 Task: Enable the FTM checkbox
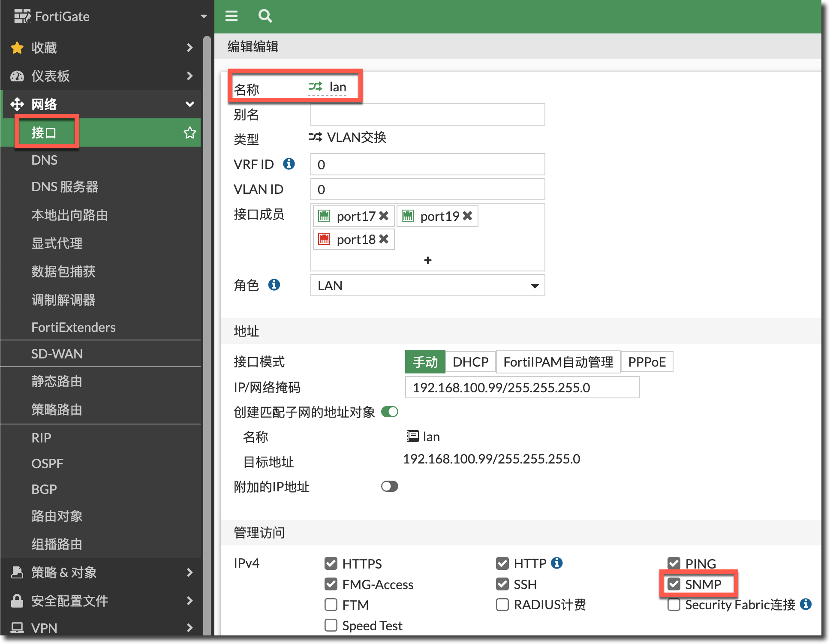(331, 605)
